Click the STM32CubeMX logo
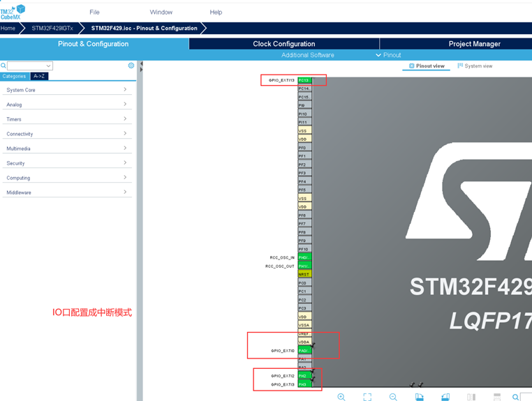 [x=13, y=12]
